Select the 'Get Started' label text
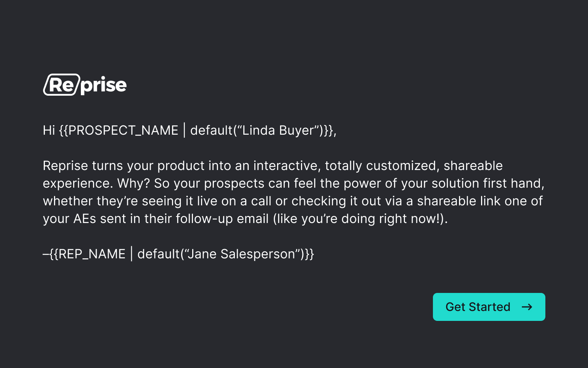 (x=478, y=307)
